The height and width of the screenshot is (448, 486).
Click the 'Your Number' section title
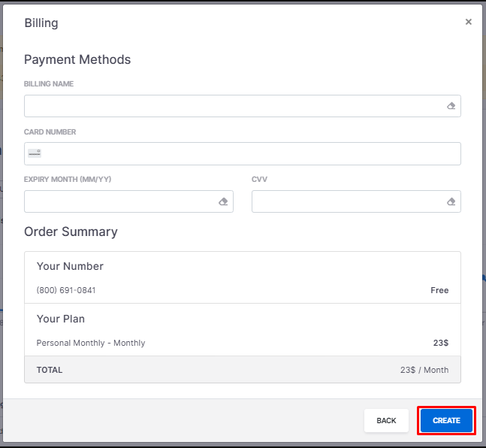click(x=70, y=266)
